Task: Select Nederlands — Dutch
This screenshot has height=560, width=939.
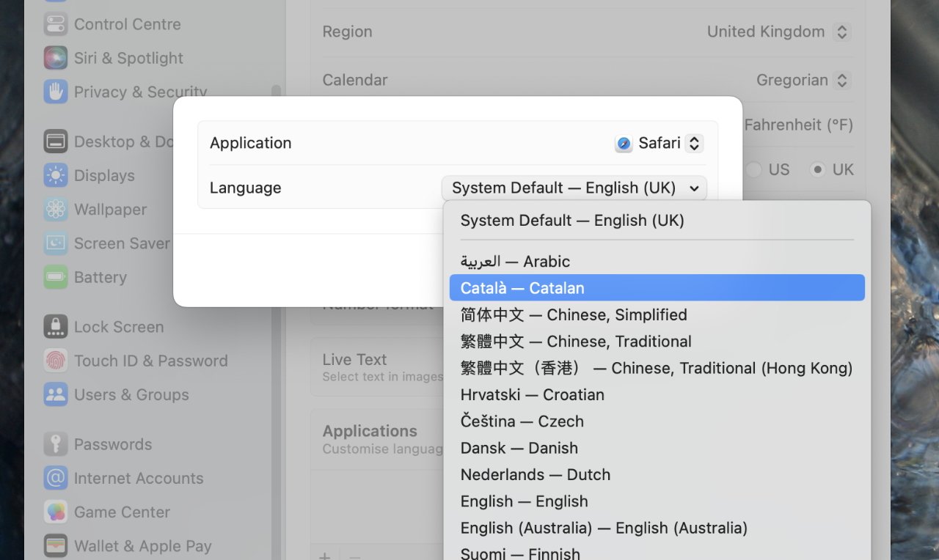Action: click(657, 474)
